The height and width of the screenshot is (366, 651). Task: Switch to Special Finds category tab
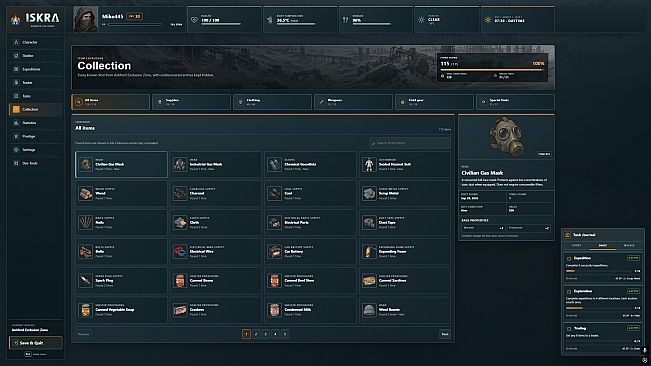tap(515, 102)
